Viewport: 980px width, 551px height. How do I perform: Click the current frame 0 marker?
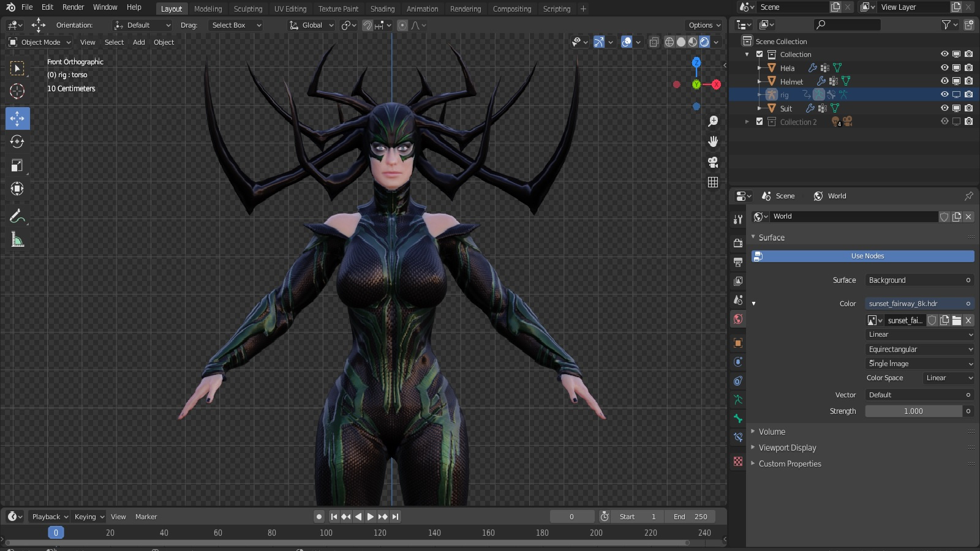(56, 533)
